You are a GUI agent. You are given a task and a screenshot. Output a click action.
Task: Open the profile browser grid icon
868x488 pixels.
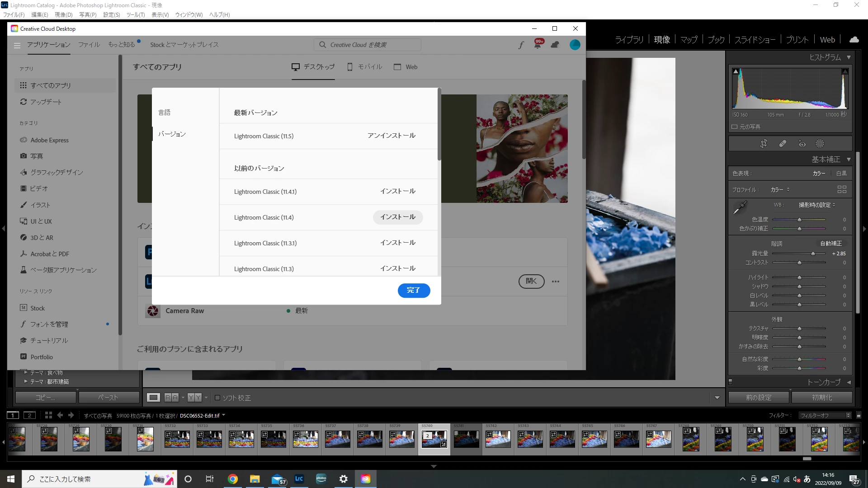coord(842,189)
